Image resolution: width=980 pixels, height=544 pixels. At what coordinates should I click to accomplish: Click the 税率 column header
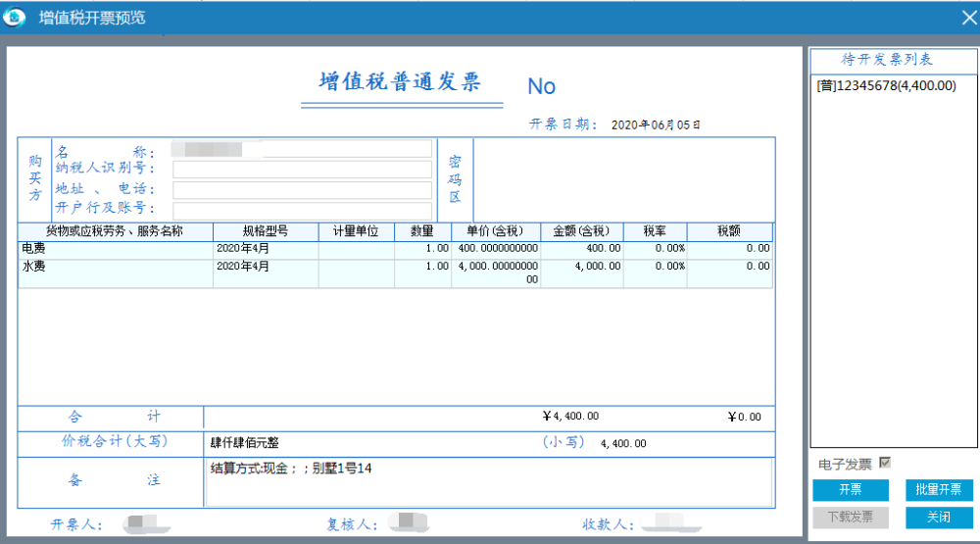click(x=655, y=231)
